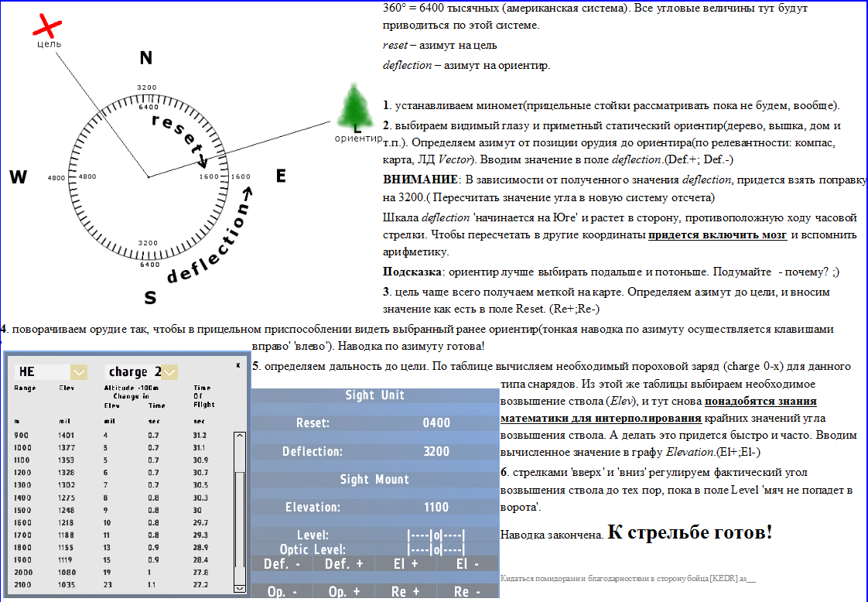Image resolution: width=868 pixels, height=602 pixels.
Task: Click the Level bubble indicator
Action: click(x=436, y=535)
